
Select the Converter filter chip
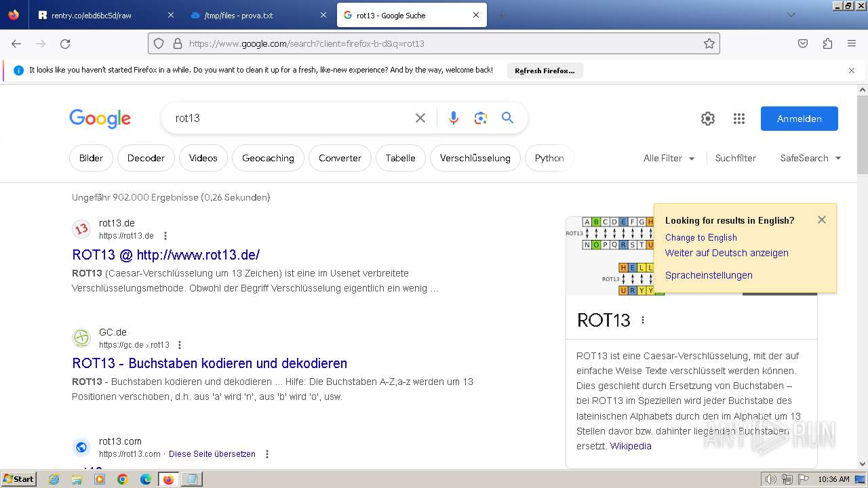tap(340, 158)
